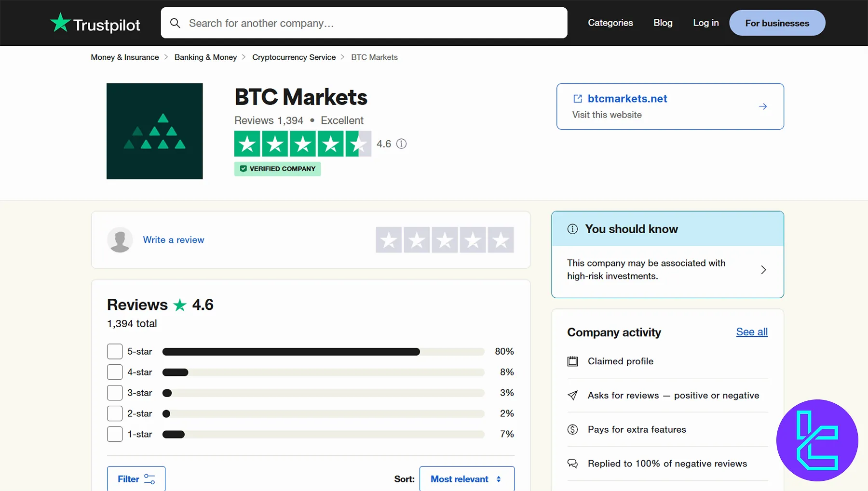The width and height of the screenshot is (868, 491).
Task: Click the 1,394 total text
Action: [132, 324]
